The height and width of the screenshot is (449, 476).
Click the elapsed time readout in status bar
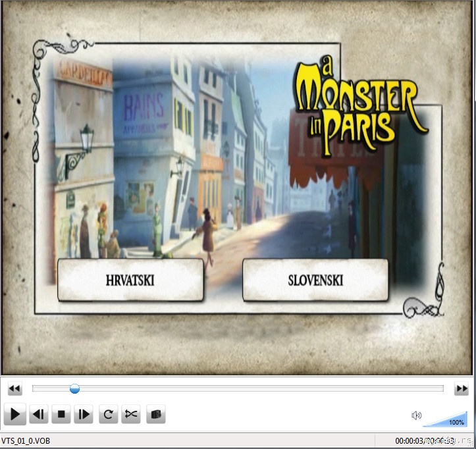click(410, 441)
